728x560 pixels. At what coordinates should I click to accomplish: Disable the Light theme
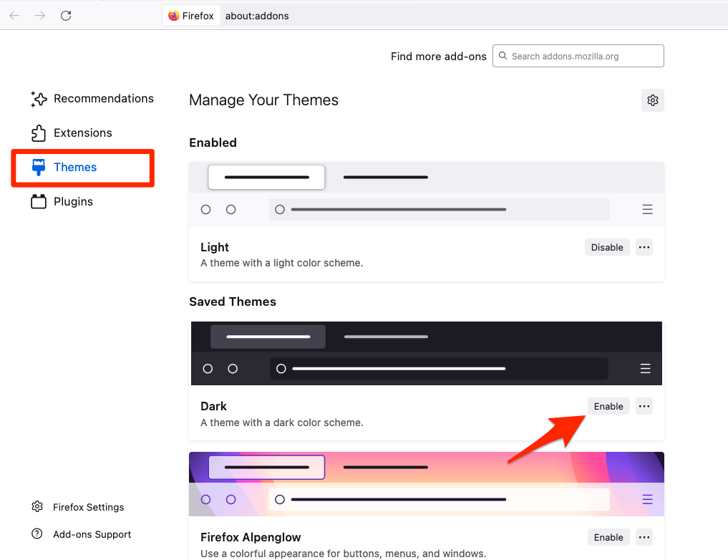(x=607, y=248)
